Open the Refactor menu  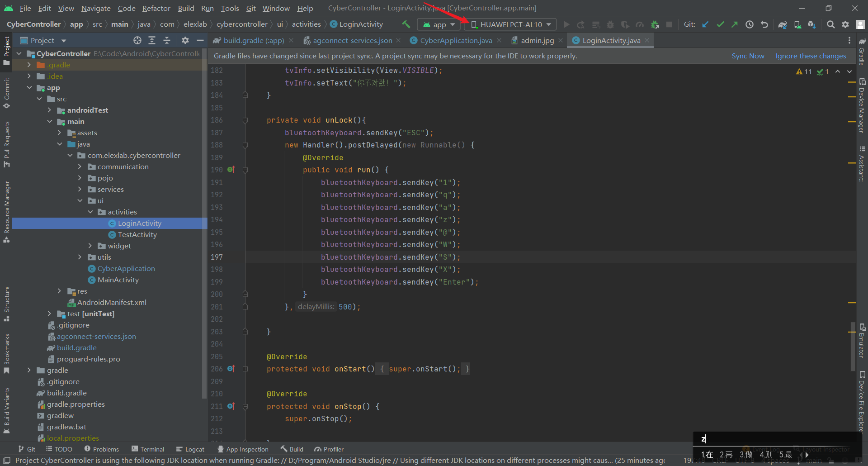click(x=156, y=8)
